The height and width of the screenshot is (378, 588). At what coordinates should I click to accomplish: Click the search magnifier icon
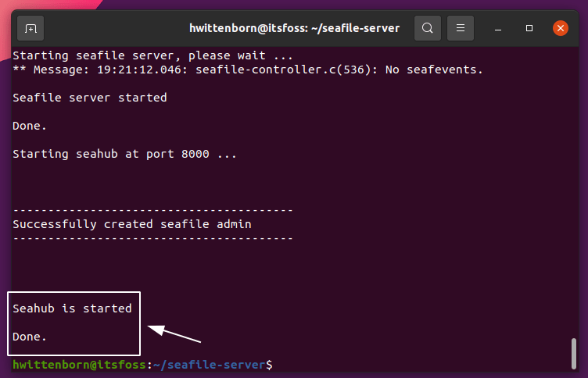point(428,28)
